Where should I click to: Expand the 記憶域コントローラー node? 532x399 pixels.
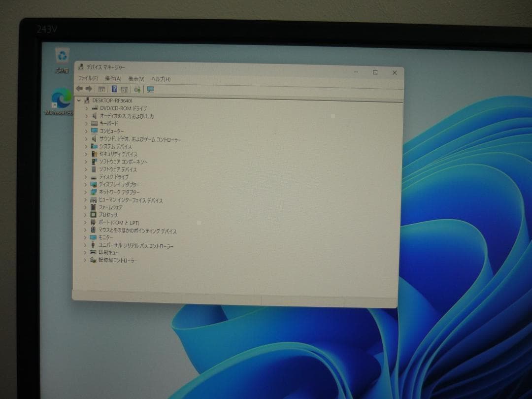point(85,260)
